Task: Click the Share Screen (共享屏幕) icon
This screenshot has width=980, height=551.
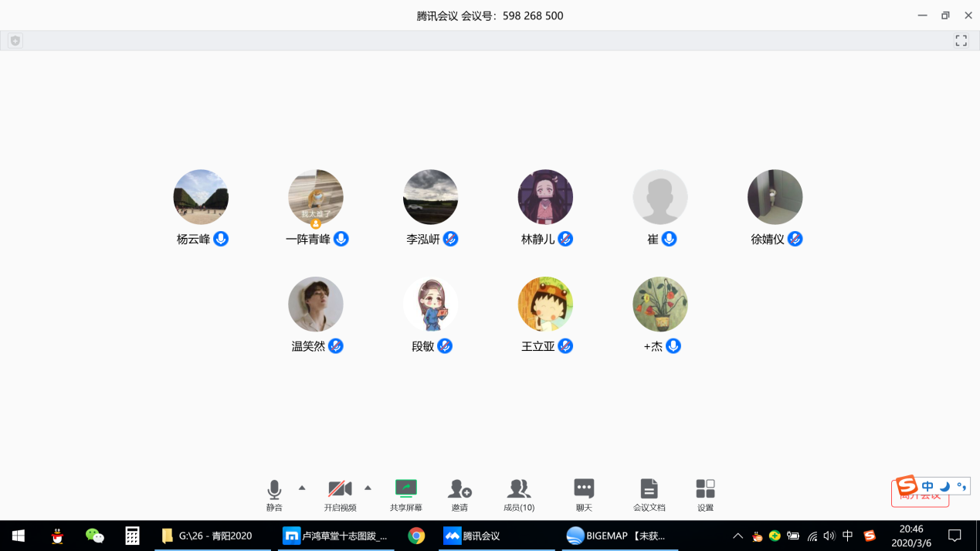Action: click(405, 489)
